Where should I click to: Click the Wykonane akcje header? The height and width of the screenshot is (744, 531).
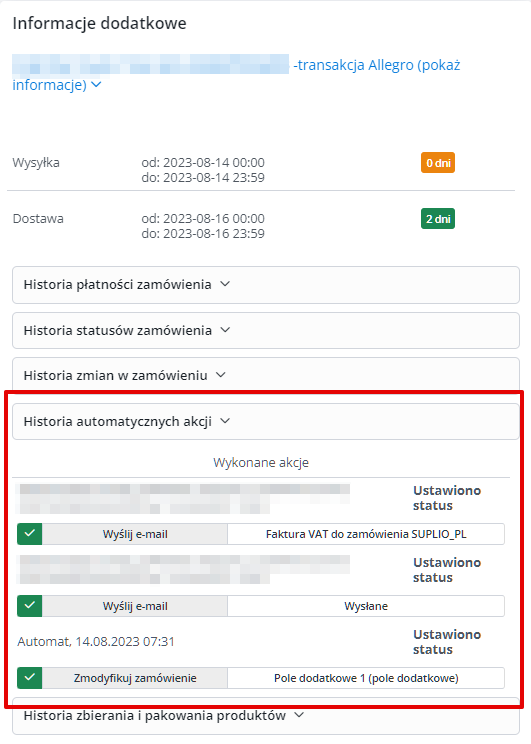(261, 463)
